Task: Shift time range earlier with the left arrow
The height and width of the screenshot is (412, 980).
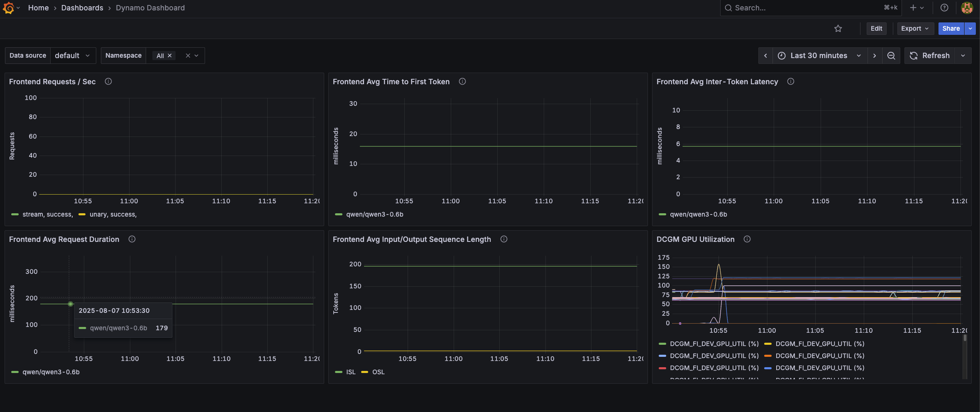Action: point(765,55)
